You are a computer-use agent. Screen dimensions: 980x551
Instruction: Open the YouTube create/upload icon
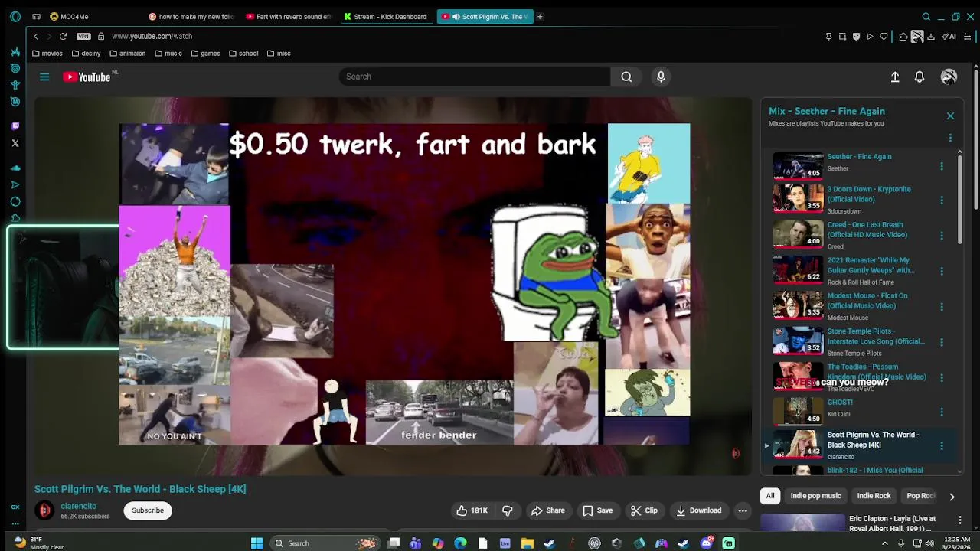(x=895, y=77)
